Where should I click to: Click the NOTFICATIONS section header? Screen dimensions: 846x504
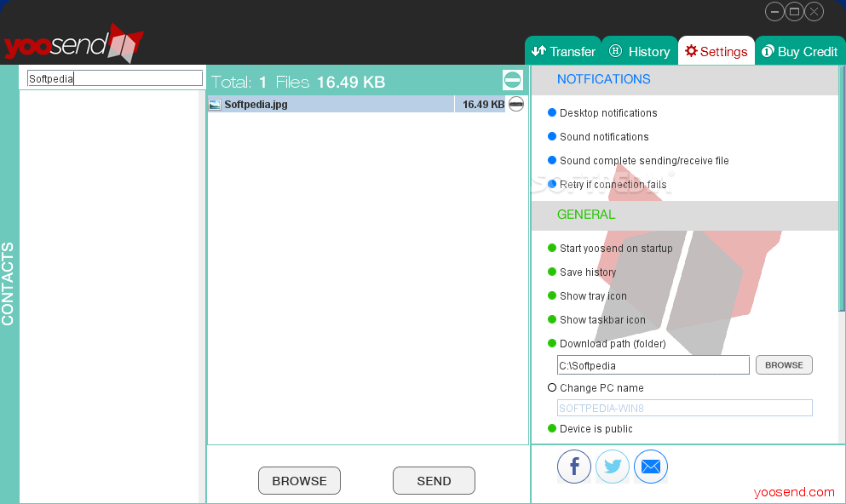pos(603,79)
